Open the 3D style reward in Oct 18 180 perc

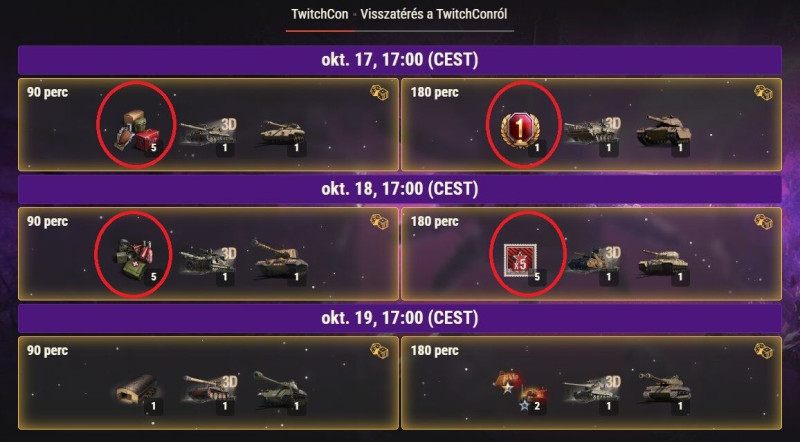click(x=593, y=261)
